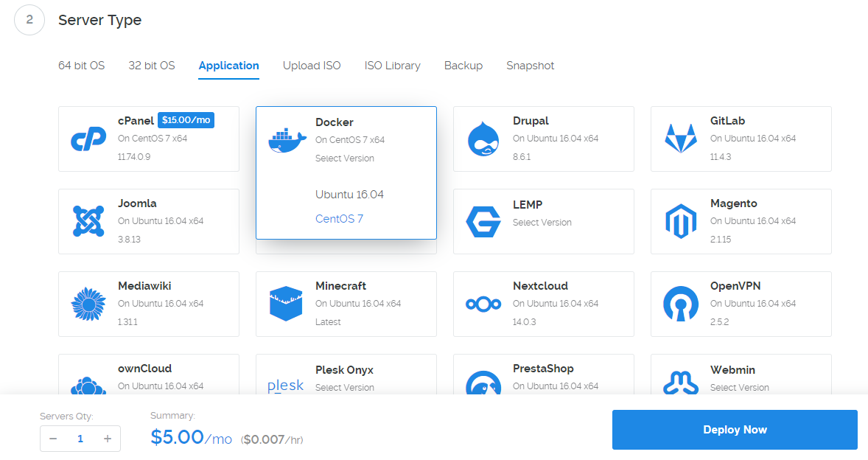Viewport: 868px width, 460px height.
Task: Click Nextcloud version 14.0.3 text
Action: [x=524, y=321]
